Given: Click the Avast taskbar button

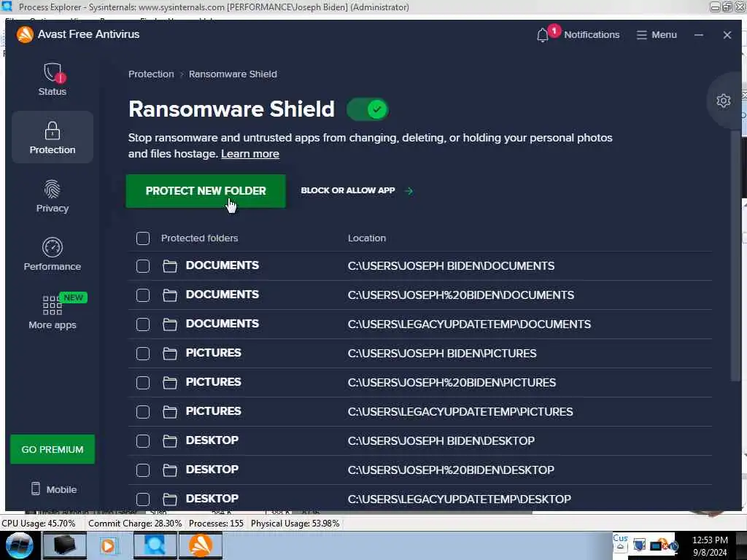Looking at the screenshot, I should tap(200, 545).
